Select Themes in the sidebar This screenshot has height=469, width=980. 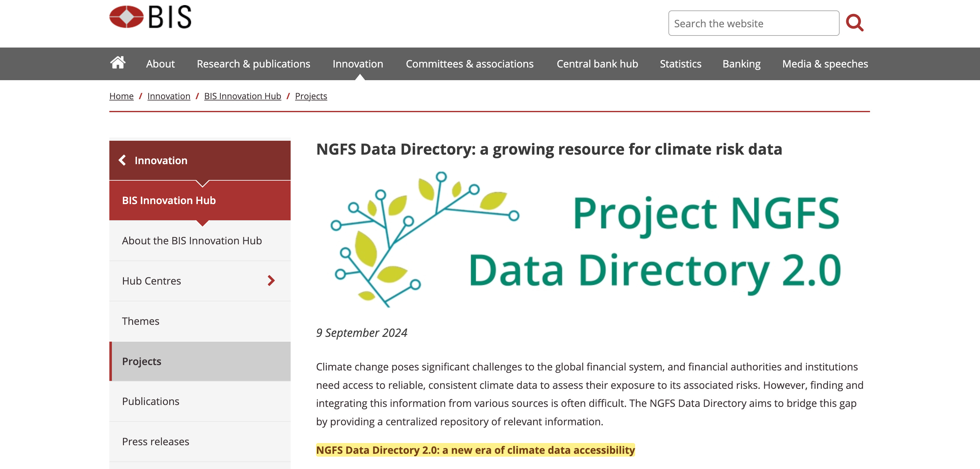coord(140,321)
